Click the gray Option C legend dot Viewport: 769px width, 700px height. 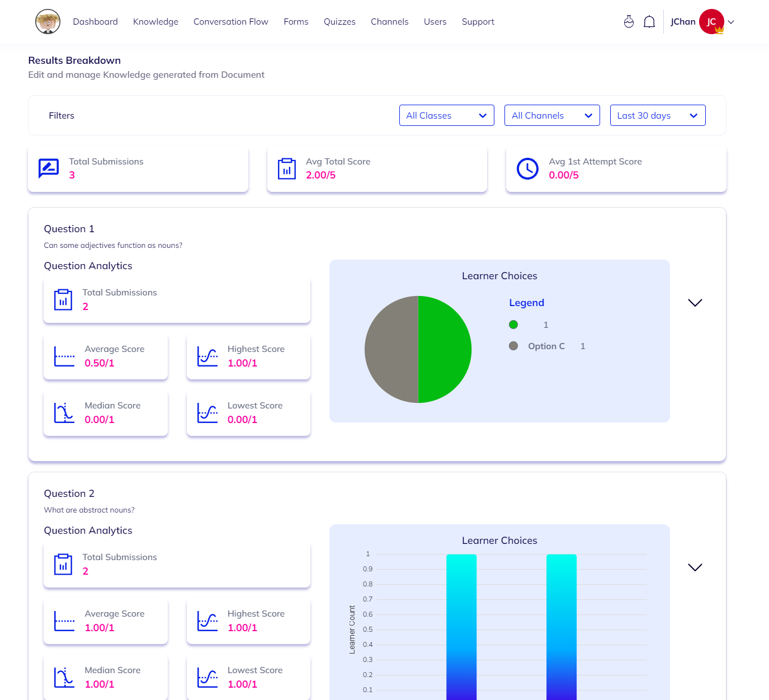coord(513,346)
